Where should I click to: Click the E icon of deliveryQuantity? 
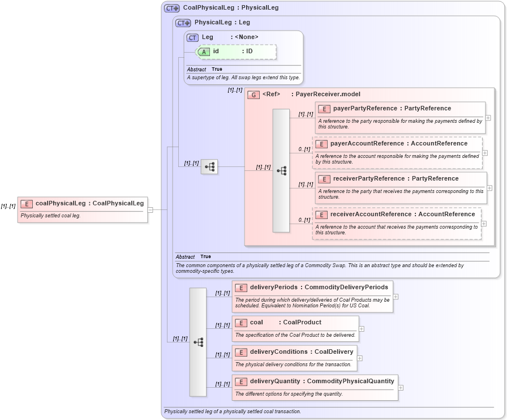tap(241, 382)
